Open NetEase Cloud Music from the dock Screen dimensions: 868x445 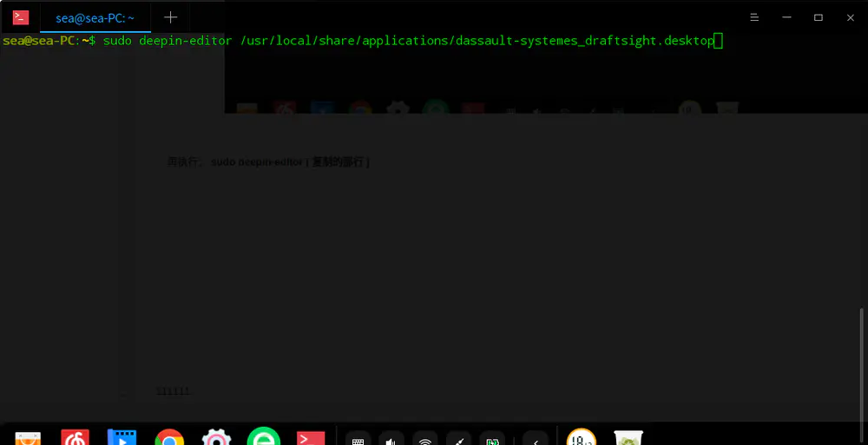[76, 438]
